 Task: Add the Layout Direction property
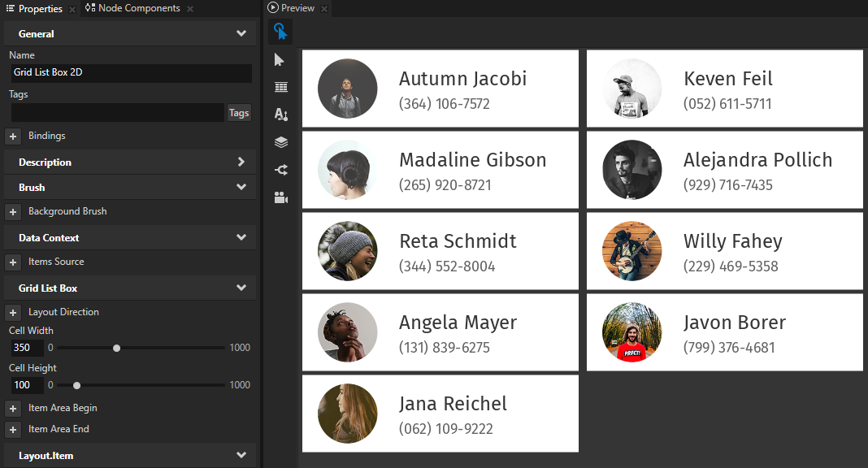coord(13,313)
